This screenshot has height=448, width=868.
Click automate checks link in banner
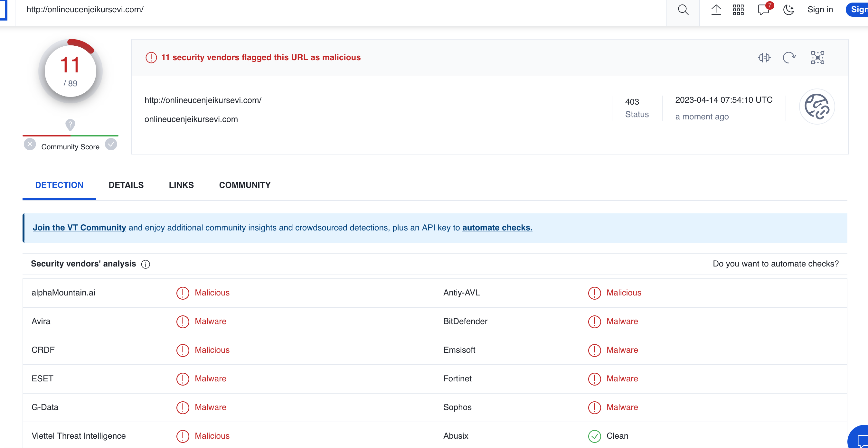click(x=497, y=228)
